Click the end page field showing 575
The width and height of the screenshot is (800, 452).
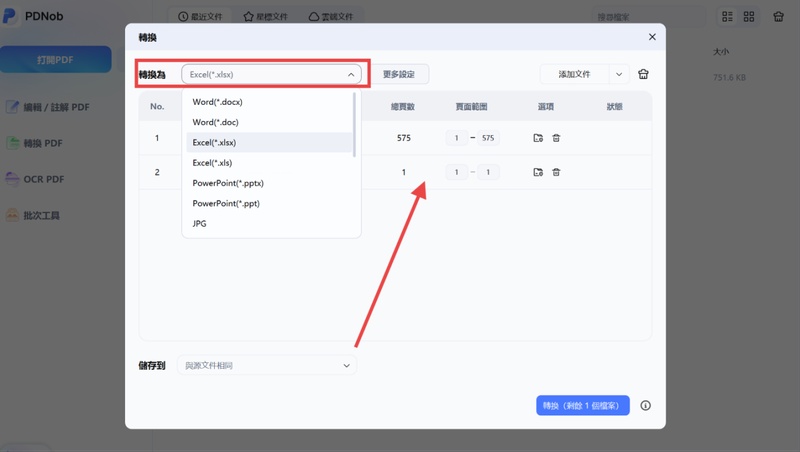tap(488, 138)
